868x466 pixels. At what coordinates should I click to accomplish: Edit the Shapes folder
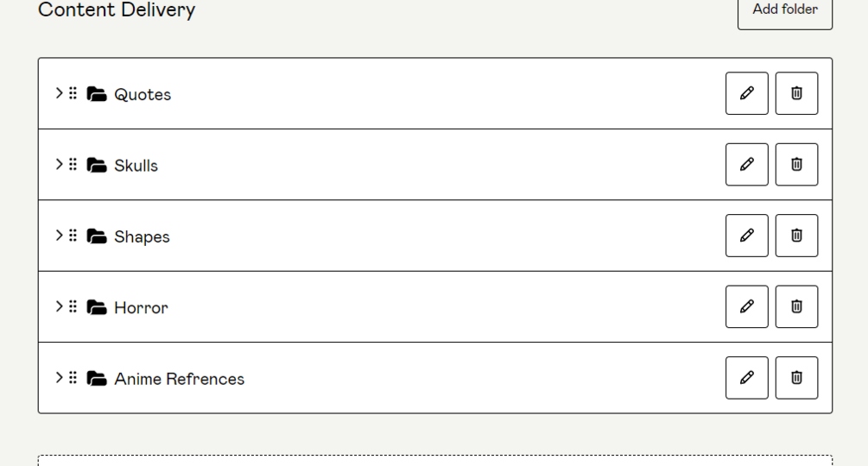point(746,236)
